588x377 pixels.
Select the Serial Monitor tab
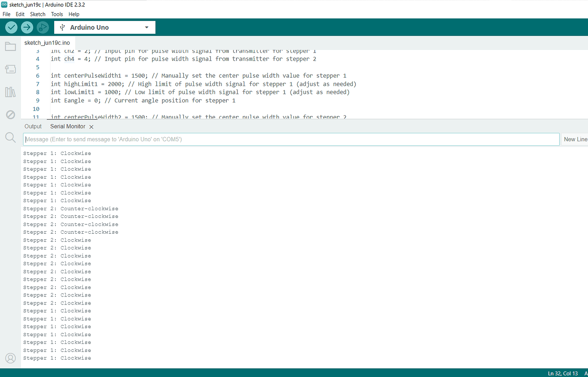pos(68,126)
